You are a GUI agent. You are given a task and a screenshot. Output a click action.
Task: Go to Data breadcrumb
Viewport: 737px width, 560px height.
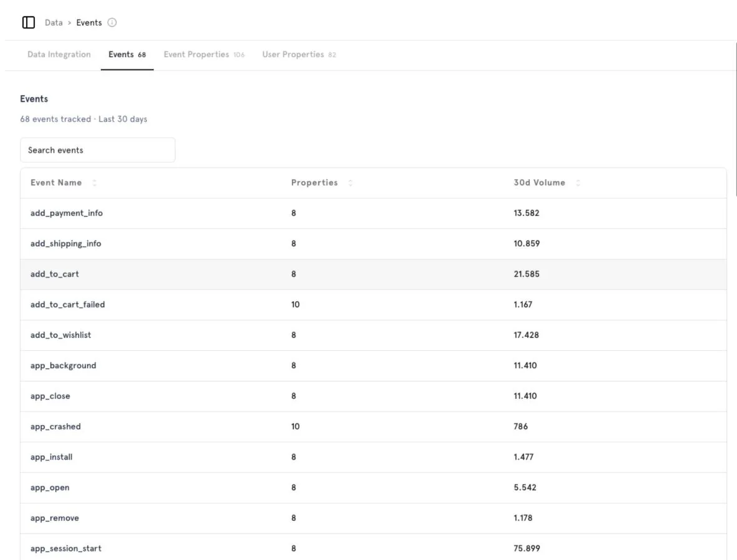tap(54, 22)
